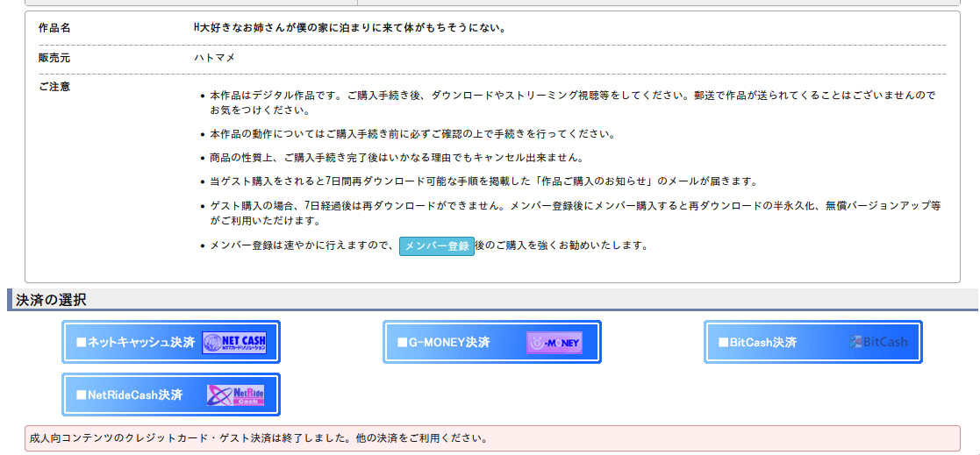Click the 販売元 label
This screenshot has height=455, width=980.
(x=54, y=57)
